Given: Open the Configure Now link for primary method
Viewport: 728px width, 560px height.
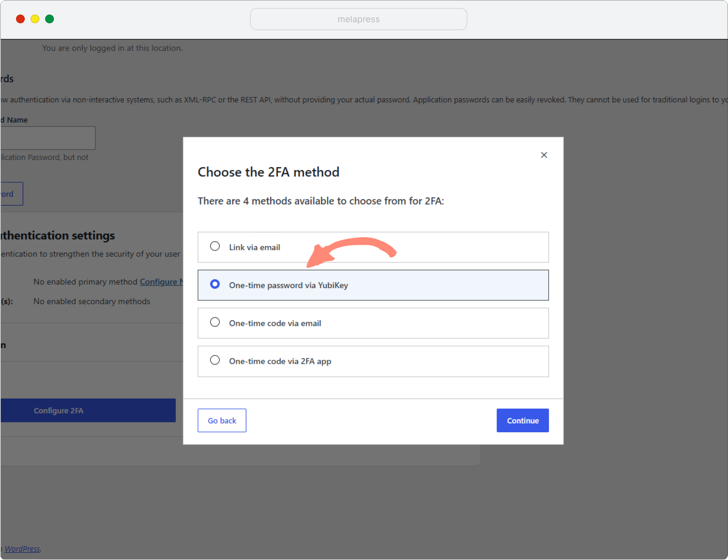Looking at the screenshot, I should tap(161, 282).
